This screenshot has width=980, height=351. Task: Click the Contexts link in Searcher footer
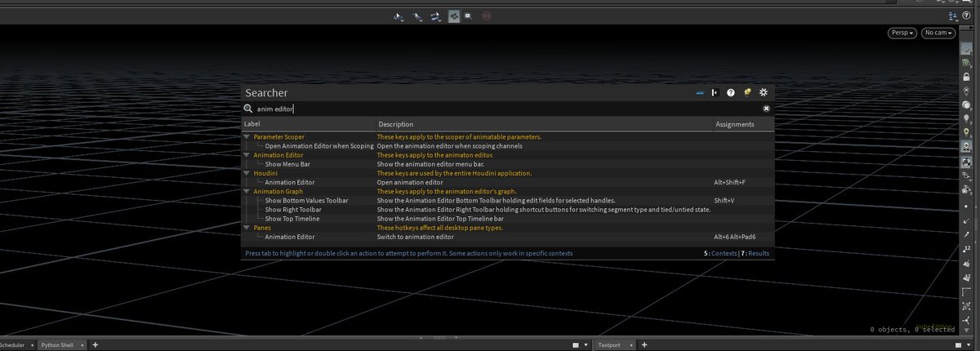pyautogui.click(x=723, y=254)
